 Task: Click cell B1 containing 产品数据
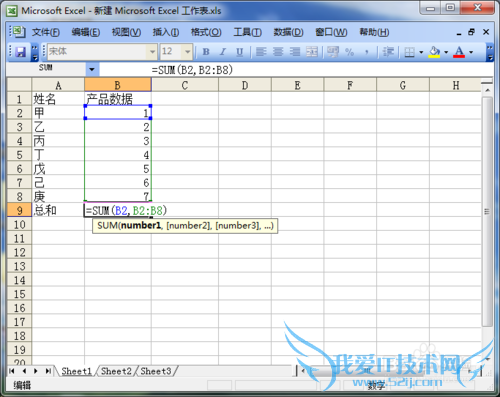[x=118, y=99]
